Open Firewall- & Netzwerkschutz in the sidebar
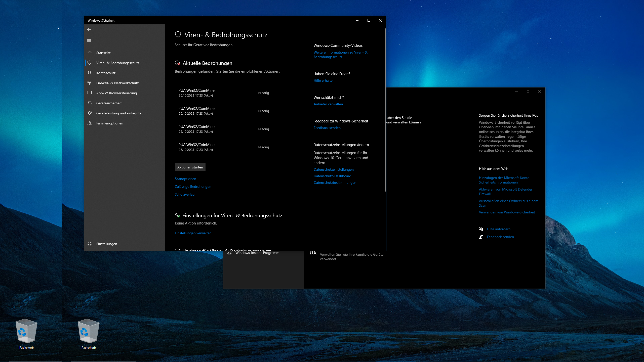 [90, 83]
